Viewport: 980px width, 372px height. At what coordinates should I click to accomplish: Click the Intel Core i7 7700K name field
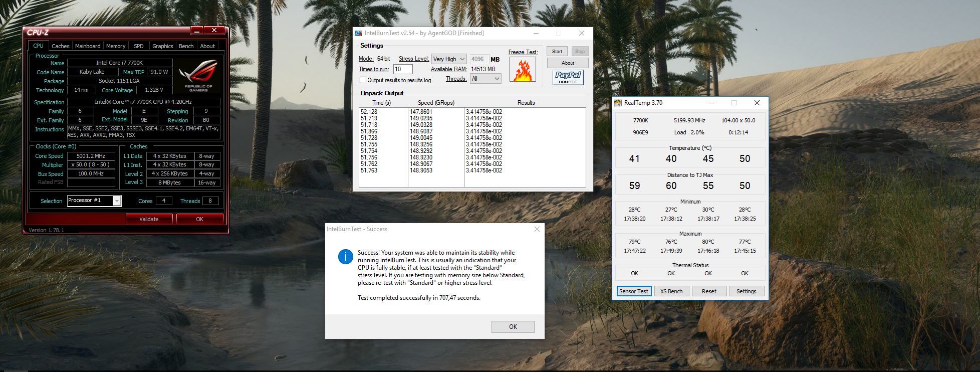point(120,63)
